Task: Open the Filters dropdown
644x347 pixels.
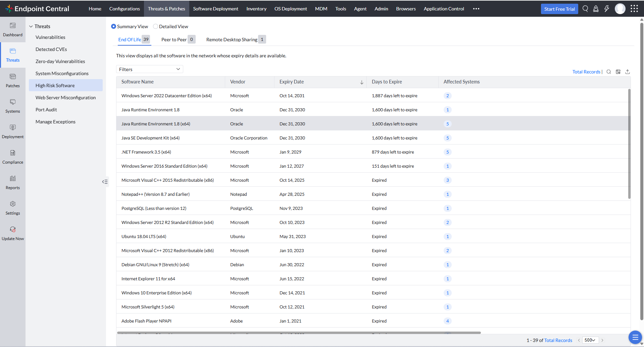Action: tap(150, 69)
